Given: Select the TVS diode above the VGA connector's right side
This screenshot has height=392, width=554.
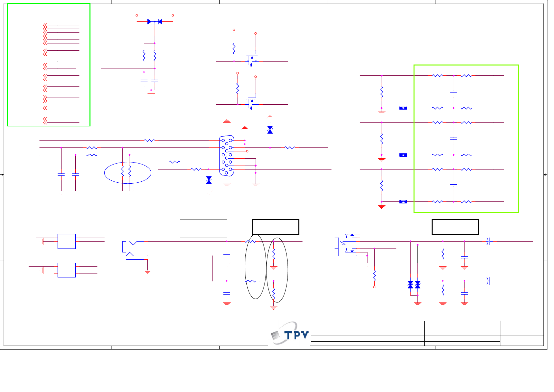Looking at the screenshot, I should pyautogui.click(x=270, y=130).
